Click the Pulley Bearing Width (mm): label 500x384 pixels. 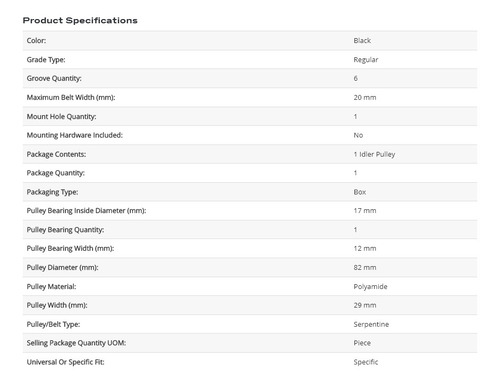(70, 248)
